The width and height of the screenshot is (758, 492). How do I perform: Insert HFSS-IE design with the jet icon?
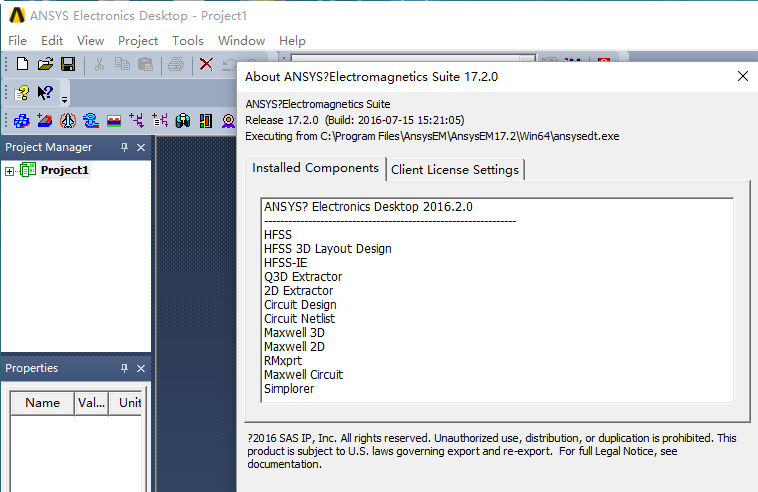(68, 120)
